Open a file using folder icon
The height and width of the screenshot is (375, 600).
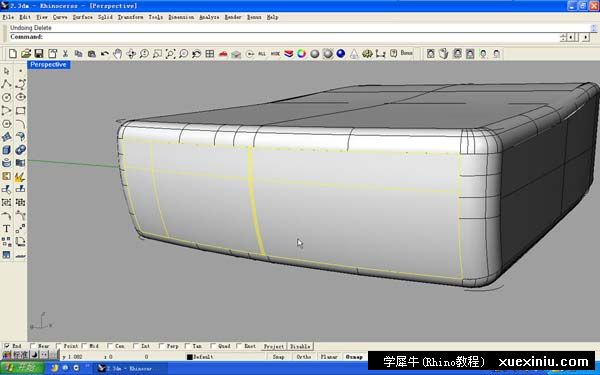pos(26,54)
